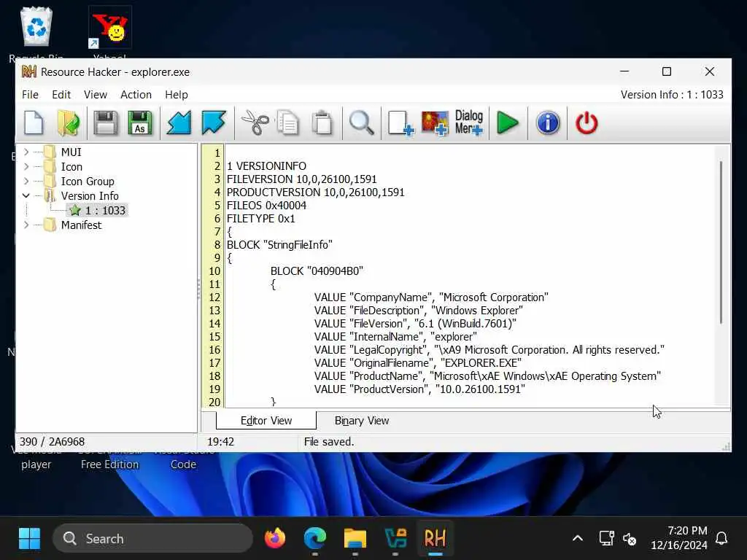Open Find with the magnifier icon
The height and width of the screenshot is (560, 747).
(362, 122)
